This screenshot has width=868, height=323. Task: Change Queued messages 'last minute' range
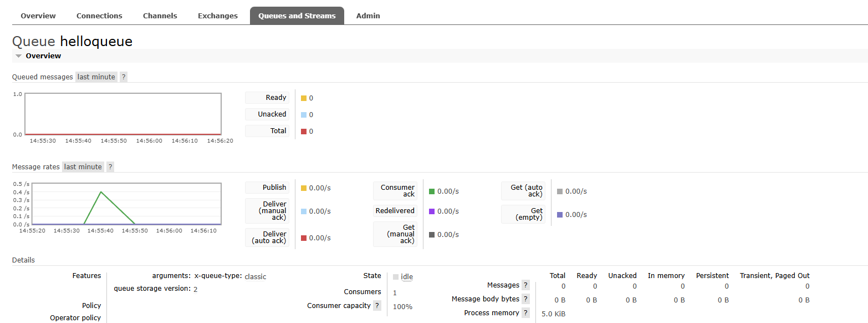pyautogui.click(x=96, y=77)
